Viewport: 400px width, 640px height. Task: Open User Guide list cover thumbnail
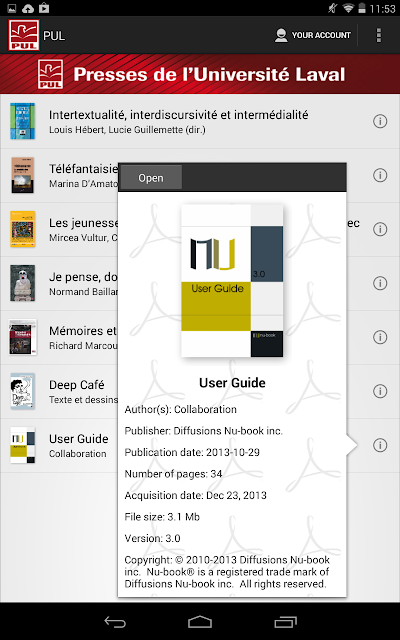(22, 445)
